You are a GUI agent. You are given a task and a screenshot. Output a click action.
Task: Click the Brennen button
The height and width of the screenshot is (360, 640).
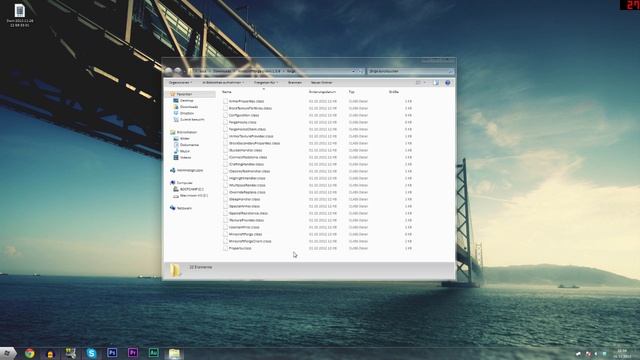(295, 83)
